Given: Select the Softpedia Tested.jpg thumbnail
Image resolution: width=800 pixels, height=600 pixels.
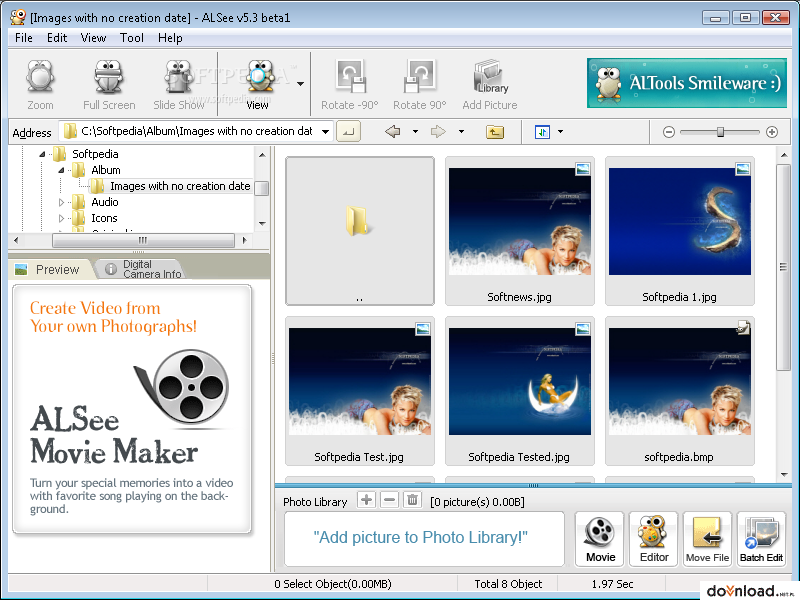Looking at the screenshot, I should [x=519, y=391].
